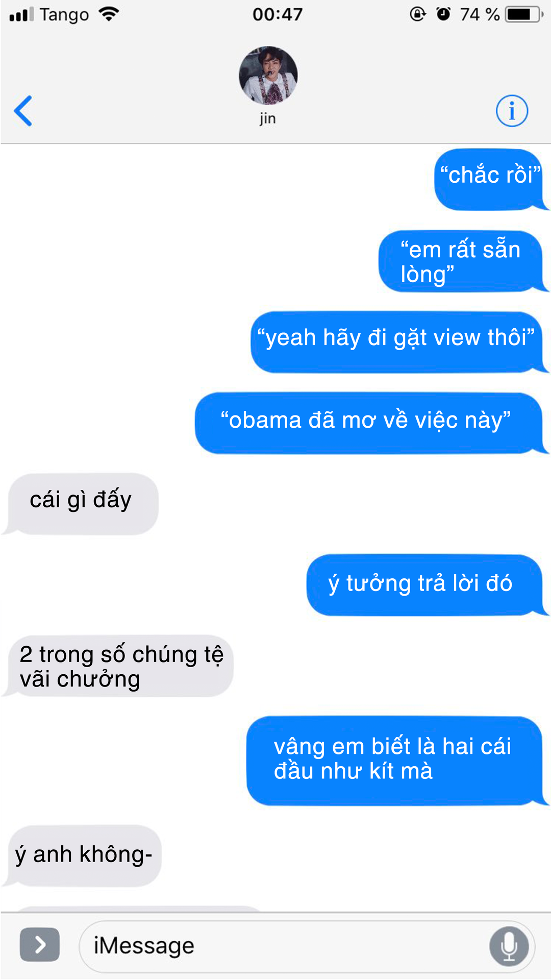Screen dimensions: 551x980
Task: Tap the "obama đã mơ về việc này" bubble
Action: click(370, 423)
